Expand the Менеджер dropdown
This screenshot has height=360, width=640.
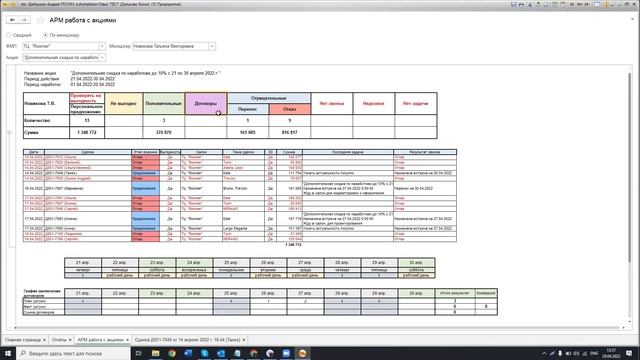(x=212, y=46)
